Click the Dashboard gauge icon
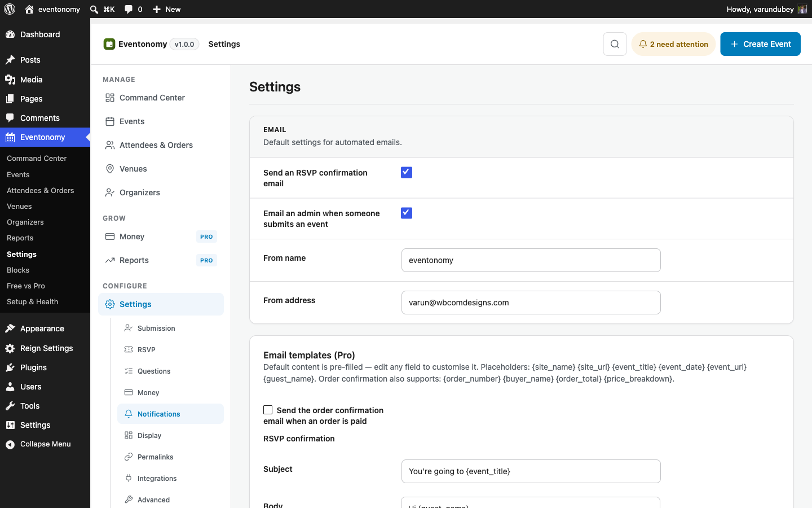 10,34
